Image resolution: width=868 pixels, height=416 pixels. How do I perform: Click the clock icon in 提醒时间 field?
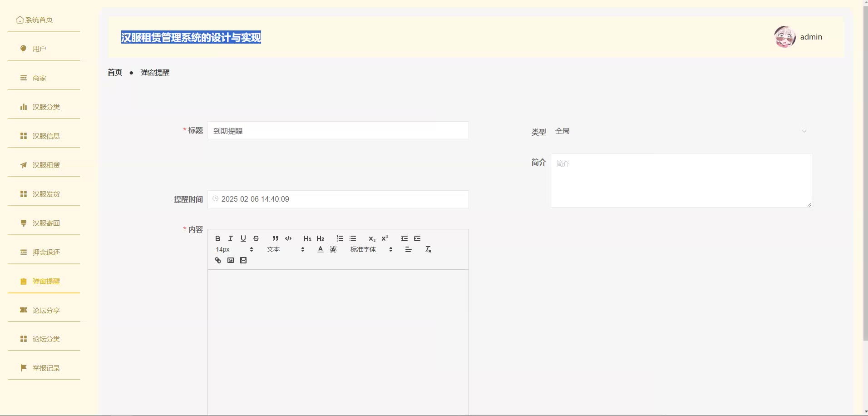pyautogui.click(x=216, y=199)
